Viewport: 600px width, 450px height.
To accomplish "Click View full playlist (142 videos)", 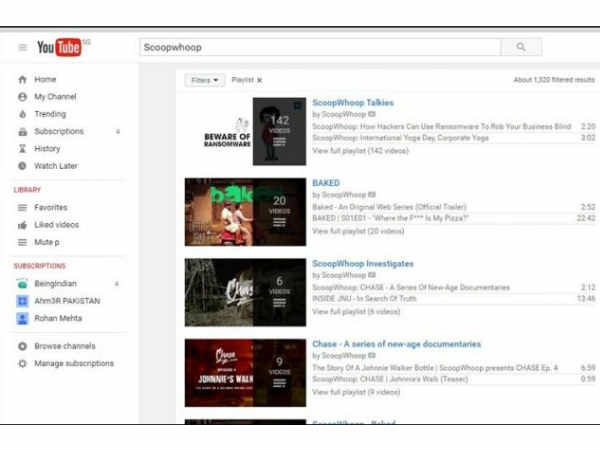I will click(360, 151).
